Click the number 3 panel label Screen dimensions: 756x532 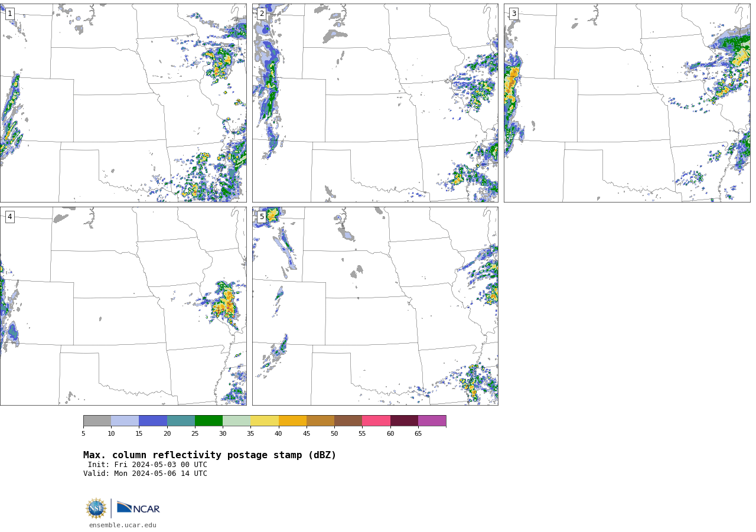[514, 14]
